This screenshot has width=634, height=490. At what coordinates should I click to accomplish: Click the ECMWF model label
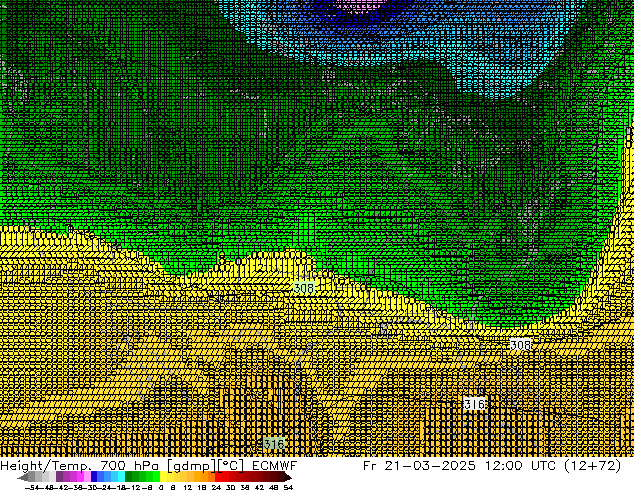coord(275,466)
